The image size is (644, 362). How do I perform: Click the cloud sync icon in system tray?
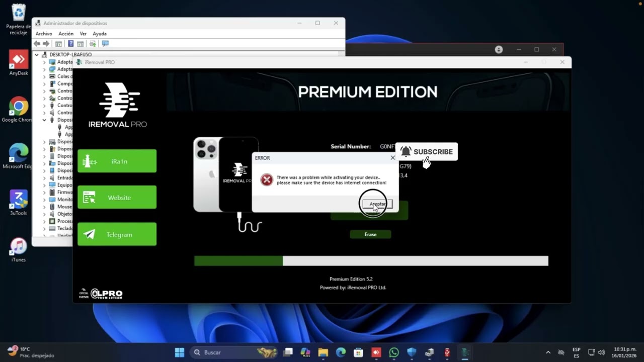pyautogui.click(x=561, y=352)
